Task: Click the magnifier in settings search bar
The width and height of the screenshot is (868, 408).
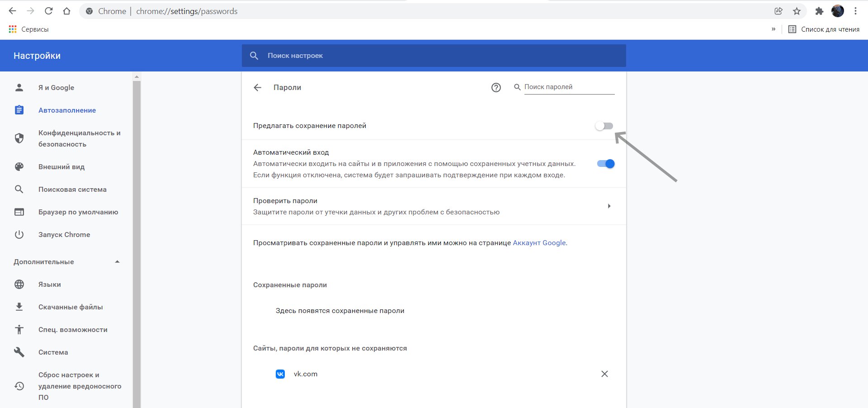Action: tap(254, 56)
